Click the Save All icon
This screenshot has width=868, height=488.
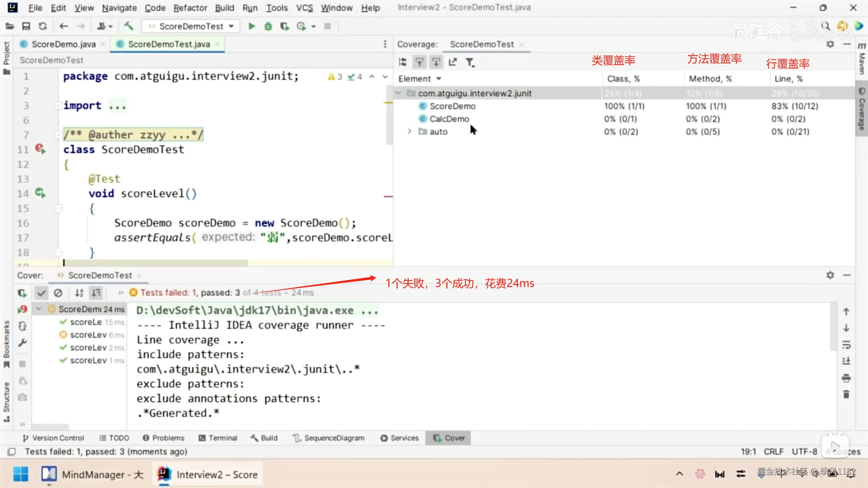[x=26, y=26]
